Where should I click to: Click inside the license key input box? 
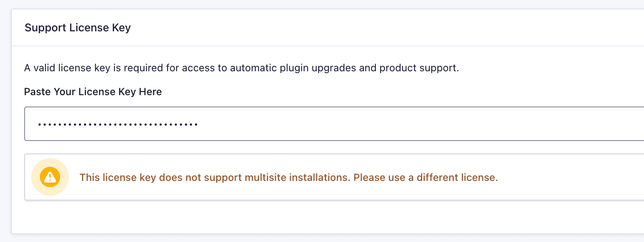[x=274, y=123]
